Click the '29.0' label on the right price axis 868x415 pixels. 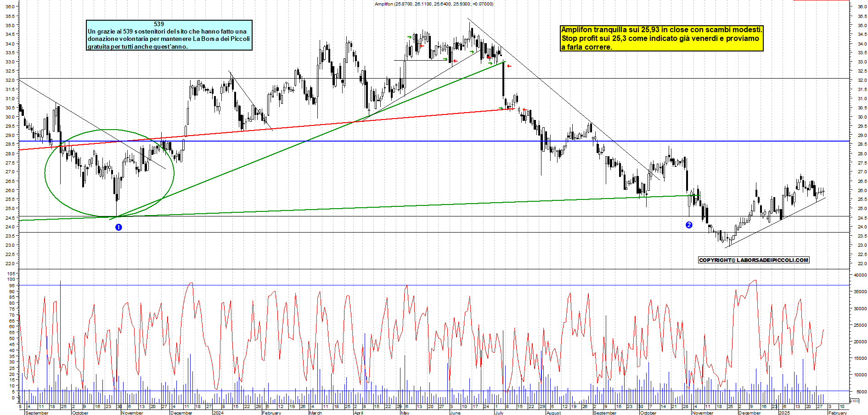click(862, 136)
